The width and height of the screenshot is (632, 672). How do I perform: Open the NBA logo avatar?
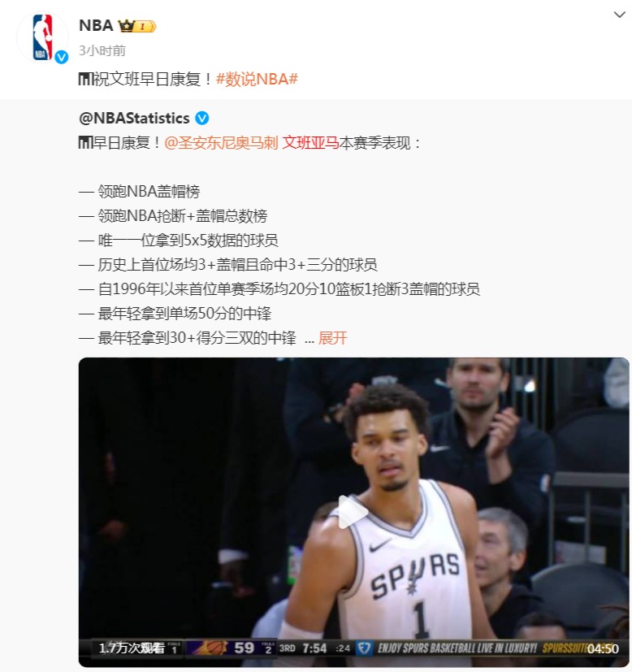(42, 37)
